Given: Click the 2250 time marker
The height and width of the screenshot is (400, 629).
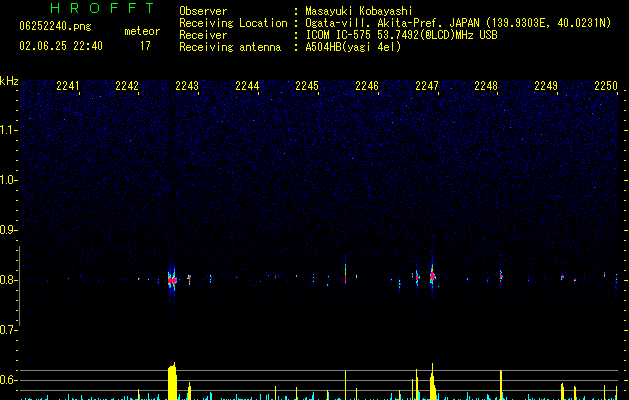Looking at the screenshot, I should pos(606,86).
